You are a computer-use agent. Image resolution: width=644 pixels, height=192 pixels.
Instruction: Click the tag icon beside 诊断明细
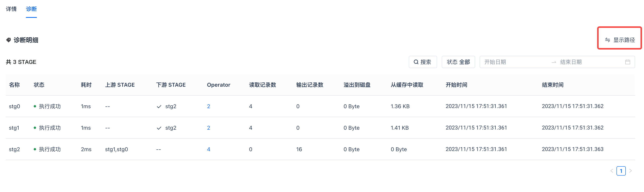pyautogui.click(x=9, y=40)
